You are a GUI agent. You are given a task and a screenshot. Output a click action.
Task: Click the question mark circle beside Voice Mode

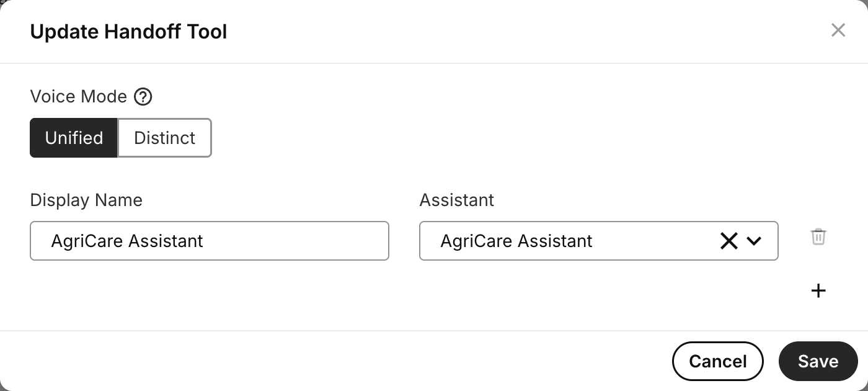[143, 96]
